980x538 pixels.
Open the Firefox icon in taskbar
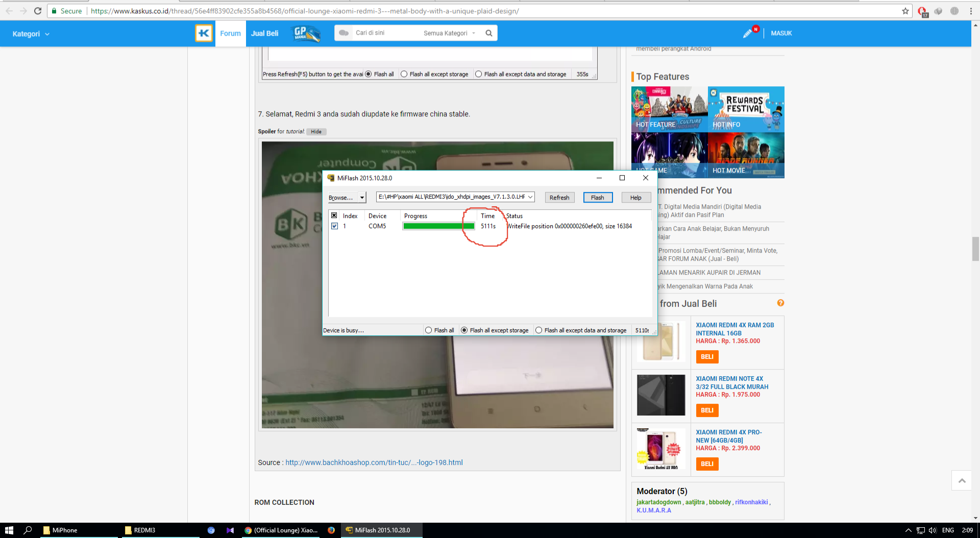coord(331,530)
